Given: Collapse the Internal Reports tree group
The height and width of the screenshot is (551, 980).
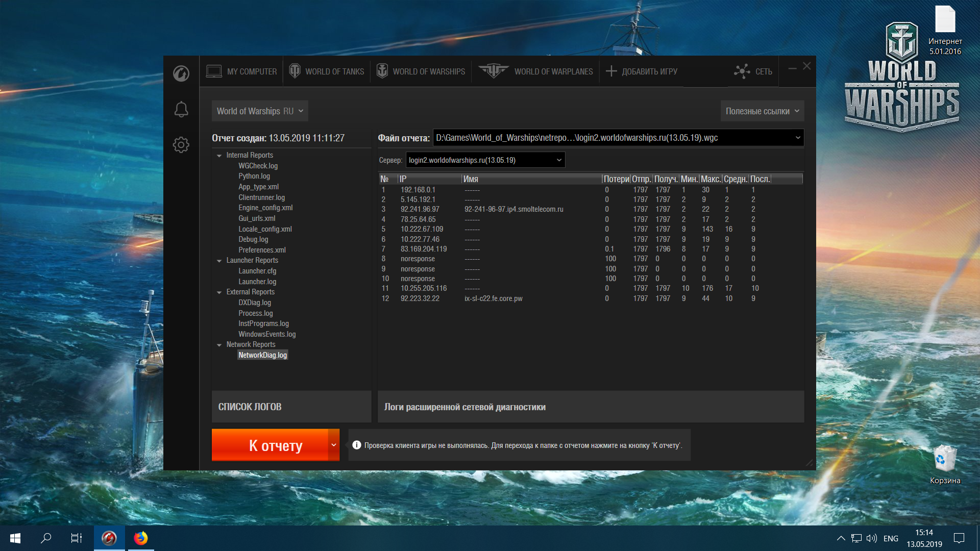Looking at the screenshot, I should [x=219, y=156].
